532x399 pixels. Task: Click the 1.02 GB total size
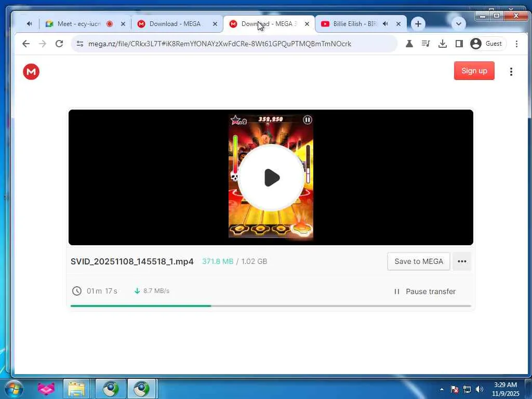(x=254, y=261)
